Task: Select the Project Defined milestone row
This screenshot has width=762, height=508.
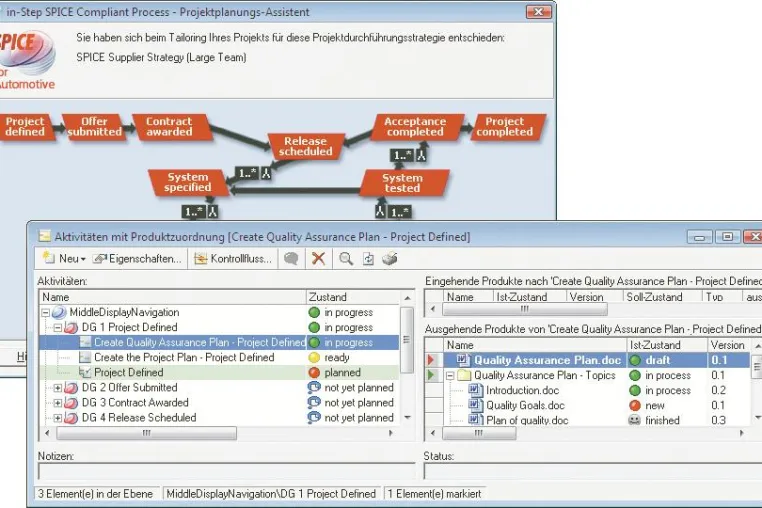Action: 219,372
